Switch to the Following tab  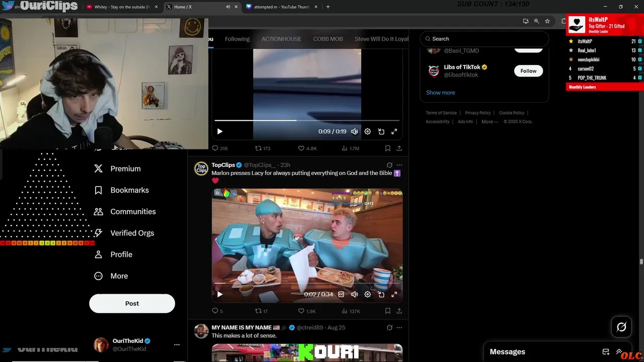pyautogui.click(x=237, y=39)
